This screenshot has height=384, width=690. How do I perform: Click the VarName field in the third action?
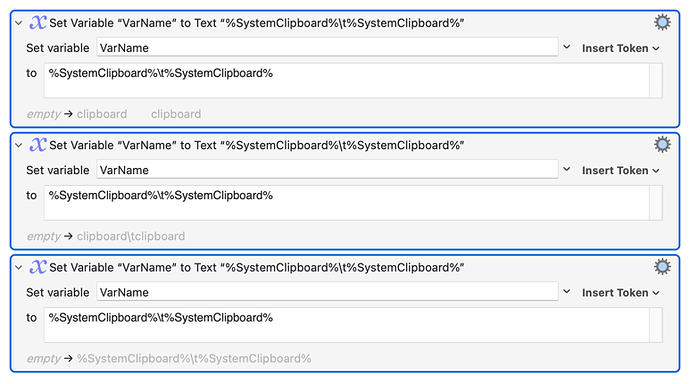coord(327,292)
